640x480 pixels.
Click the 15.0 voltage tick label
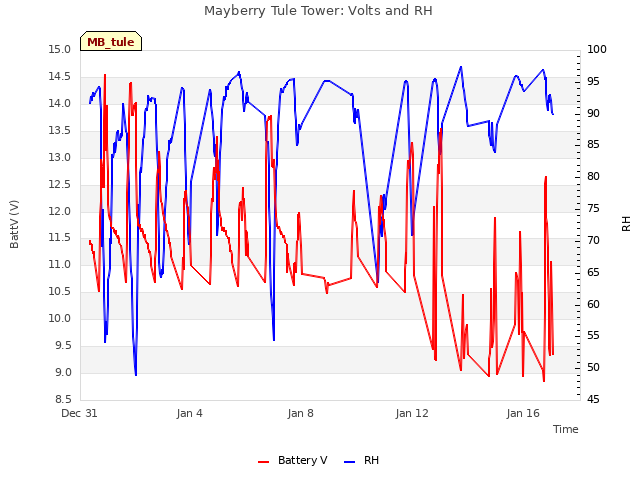pyautogui.click(x=60, y=49)
